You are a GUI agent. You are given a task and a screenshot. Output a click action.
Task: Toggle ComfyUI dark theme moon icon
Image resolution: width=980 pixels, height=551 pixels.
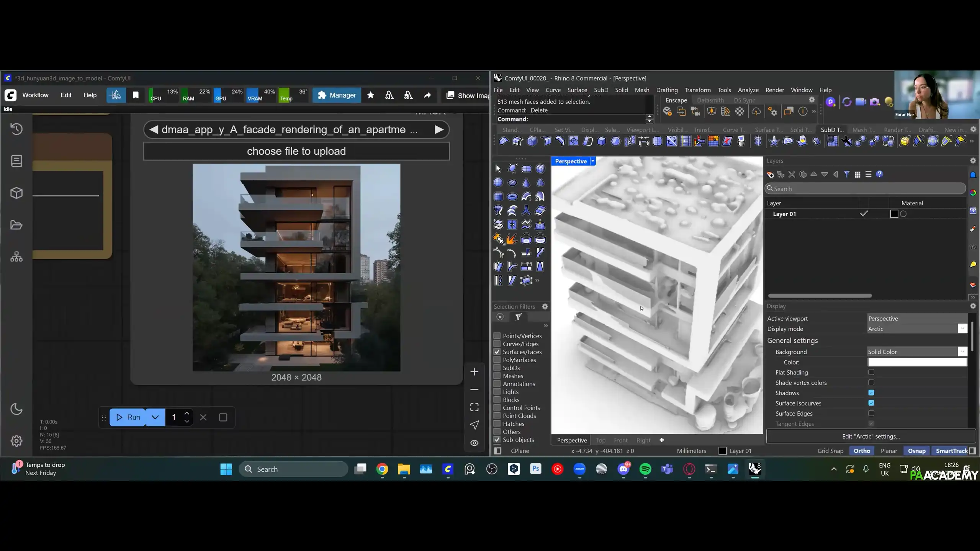click(x=16, y=409)
